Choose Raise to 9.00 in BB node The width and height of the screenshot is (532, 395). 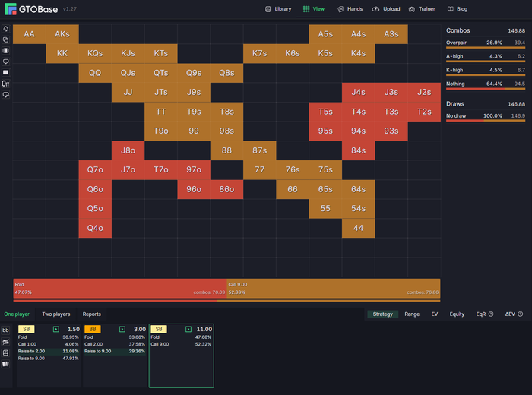pos(115,351)
